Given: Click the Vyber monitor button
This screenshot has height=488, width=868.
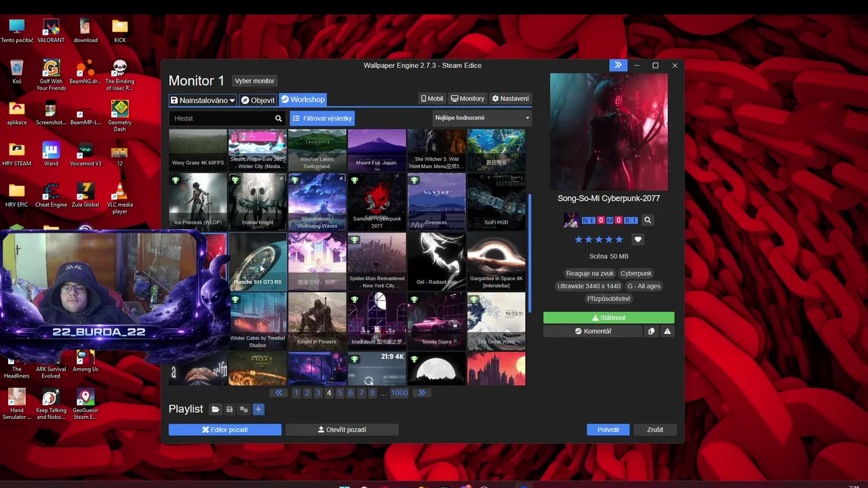Looking at the screenshot, I should point(254,81).
